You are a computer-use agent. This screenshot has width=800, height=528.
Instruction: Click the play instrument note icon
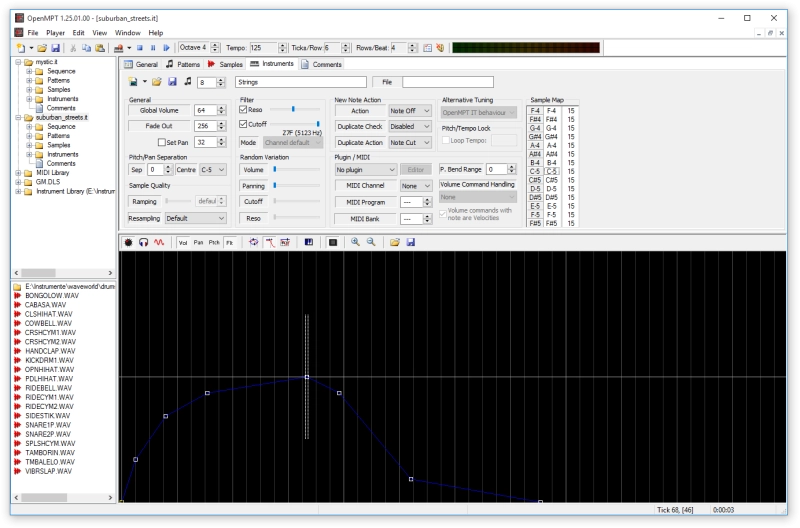188,82
